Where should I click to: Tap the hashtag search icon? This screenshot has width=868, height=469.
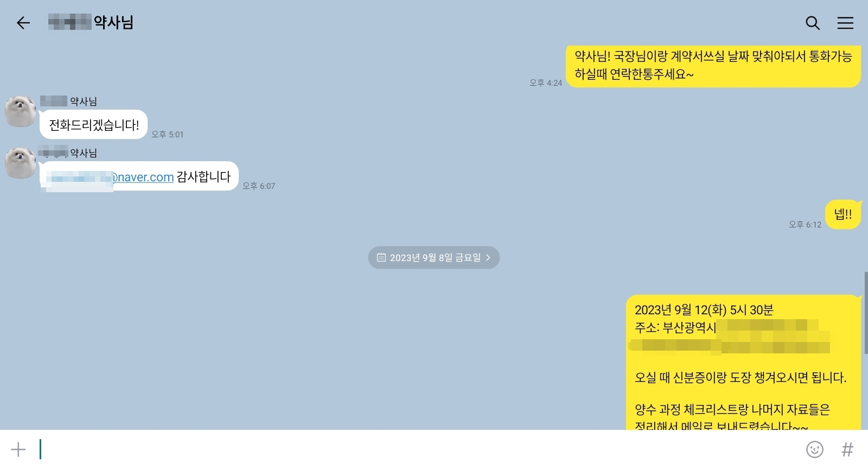[847, 449]
